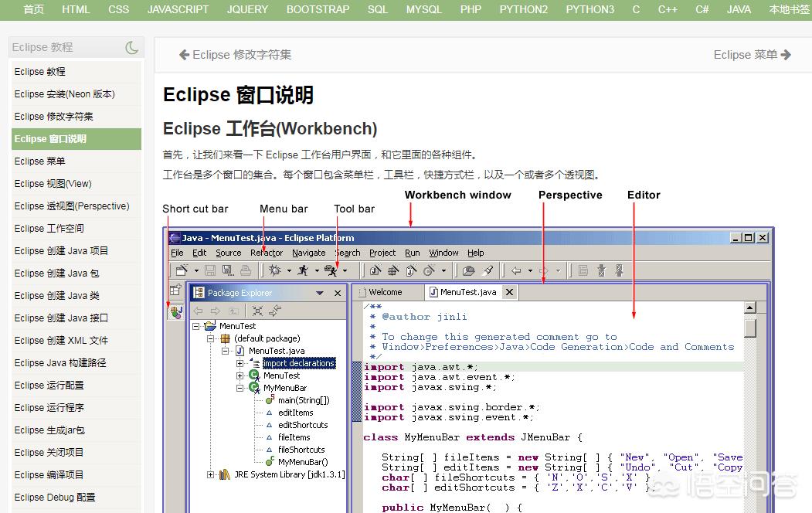The height and width of the screenshot is (513, 812).
Task: Click the greyed Forward arrow icon in toolbar
Action: 544,270
